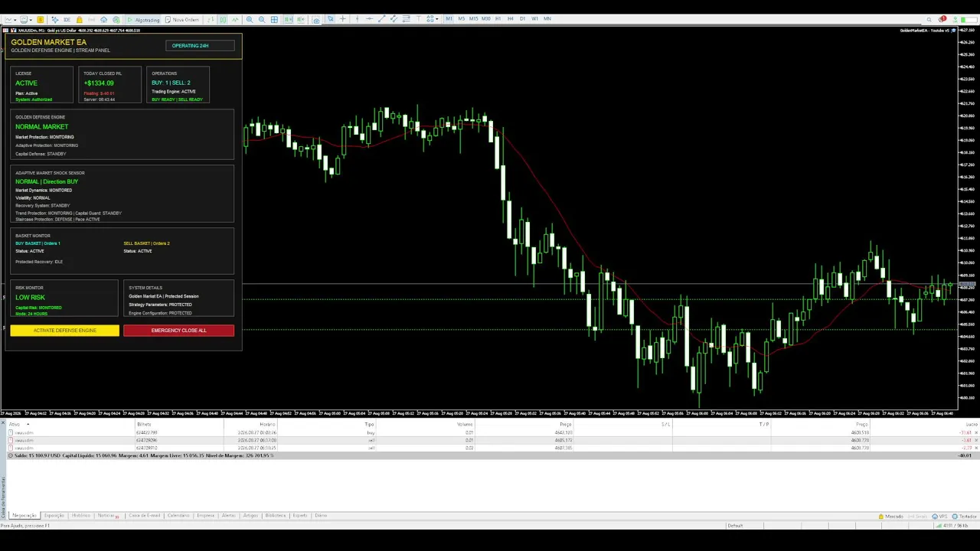The height and width of the screenshot is (551, 980).
Task: Open the shapes objects dropdown
Action: point(432,19)
